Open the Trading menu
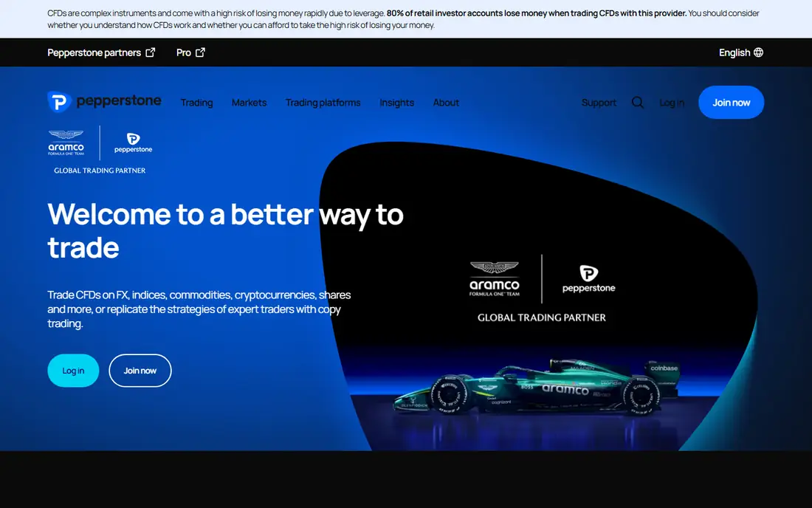 [197, 103]
